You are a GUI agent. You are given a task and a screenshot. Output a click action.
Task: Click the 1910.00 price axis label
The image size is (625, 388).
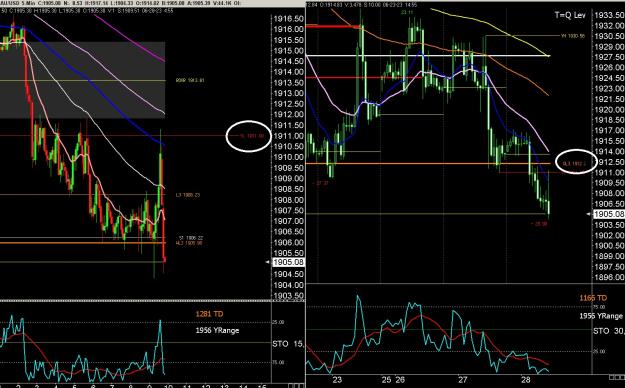point(288,157)
